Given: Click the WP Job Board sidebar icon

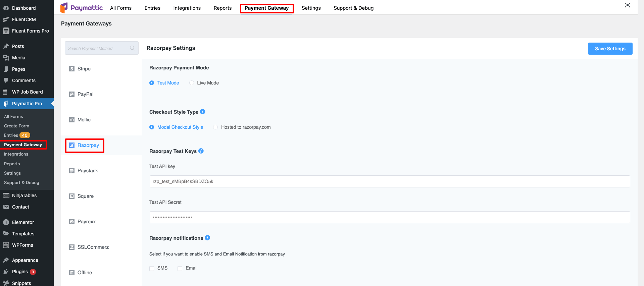Looking at the screenshot, I should (6, 92).
